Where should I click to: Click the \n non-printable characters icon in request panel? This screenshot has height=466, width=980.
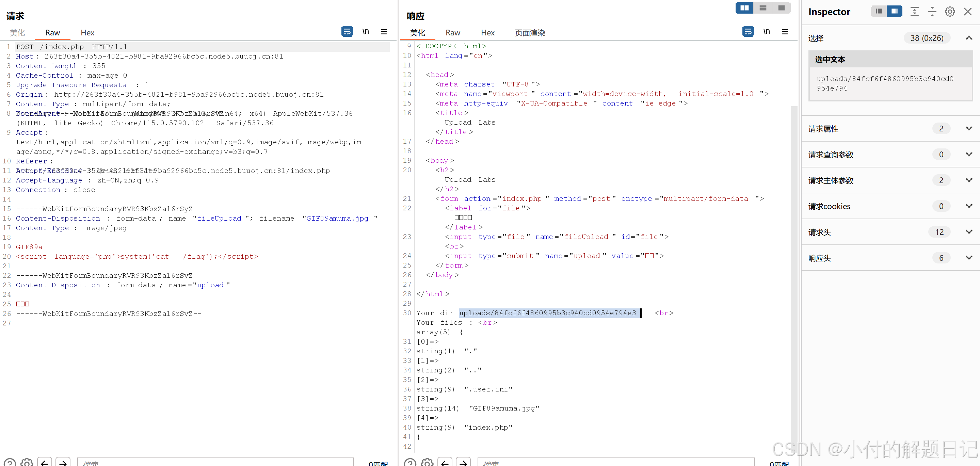pyautogui.click(x=365, y=32)
